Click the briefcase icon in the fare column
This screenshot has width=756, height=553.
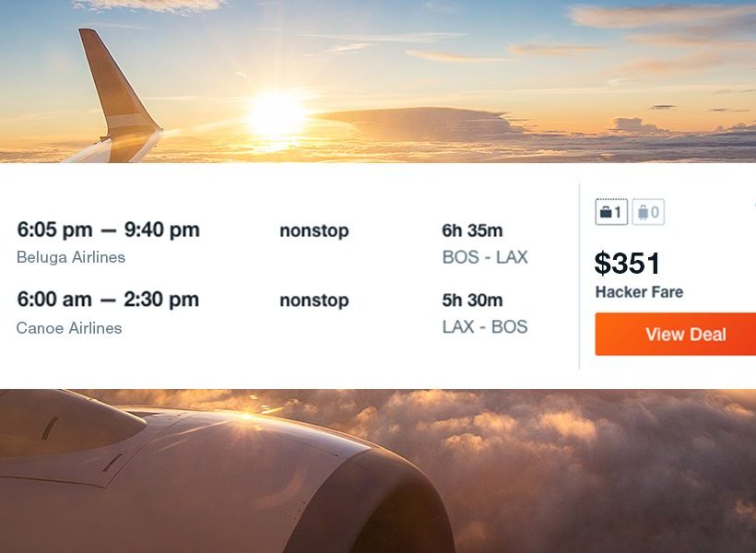tap(607, 210)
